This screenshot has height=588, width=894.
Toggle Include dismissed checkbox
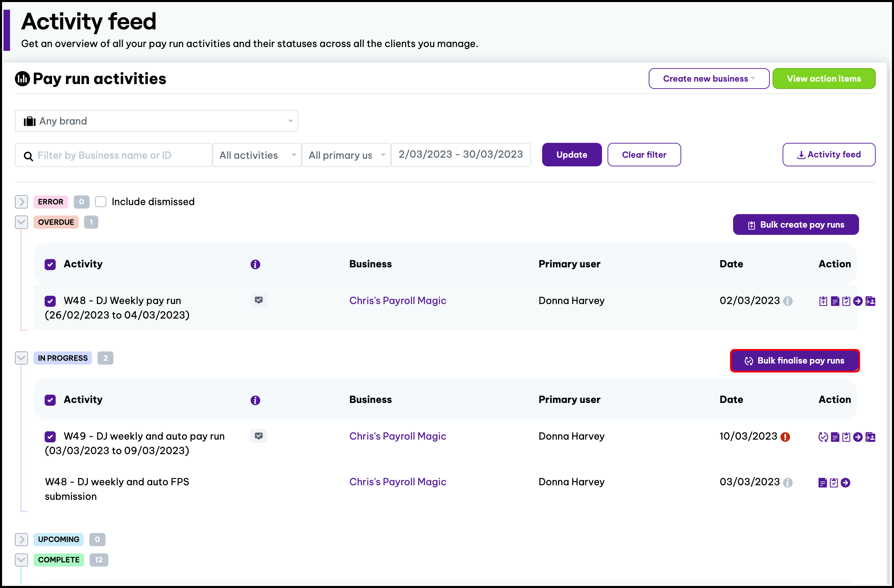tap(101, 202)
